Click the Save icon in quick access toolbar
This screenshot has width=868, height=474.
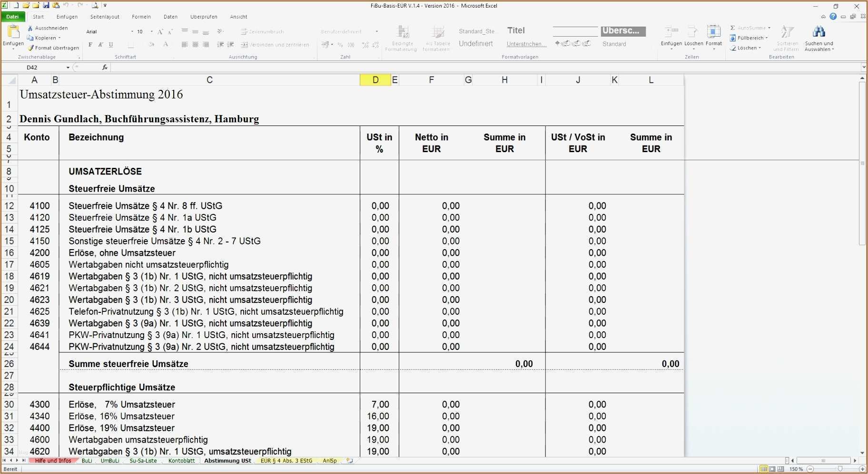(x=46, y=5)
